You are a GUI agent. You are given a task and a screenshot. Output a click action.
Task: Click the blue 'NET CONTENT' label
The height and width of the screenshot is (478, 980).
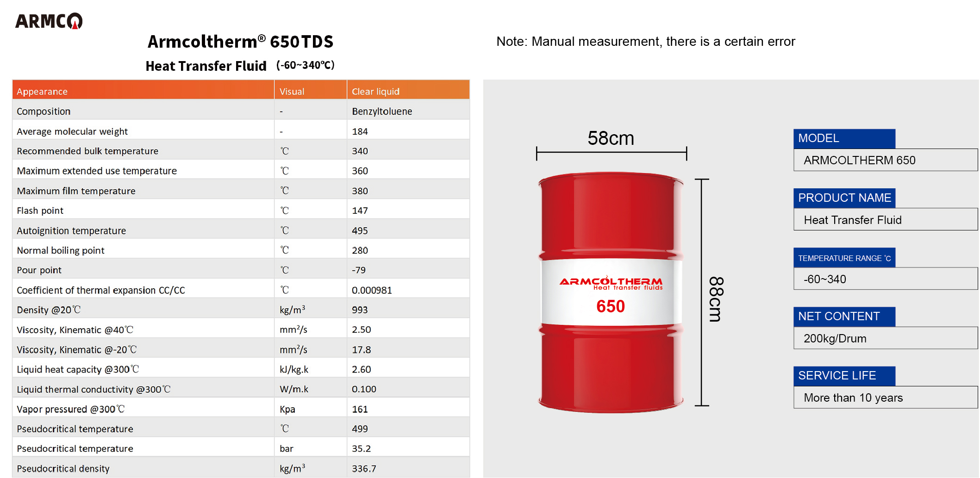pyautogui.click(x=844, y=317)
